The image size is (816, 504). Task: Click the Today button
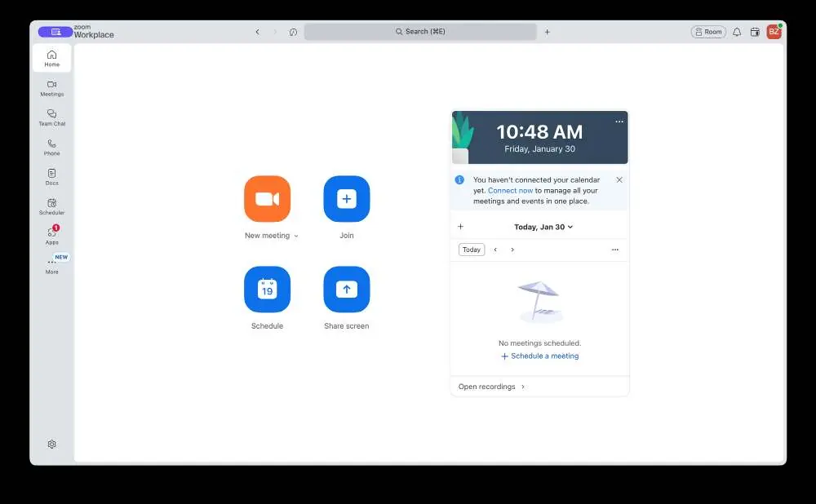(472, 250)
